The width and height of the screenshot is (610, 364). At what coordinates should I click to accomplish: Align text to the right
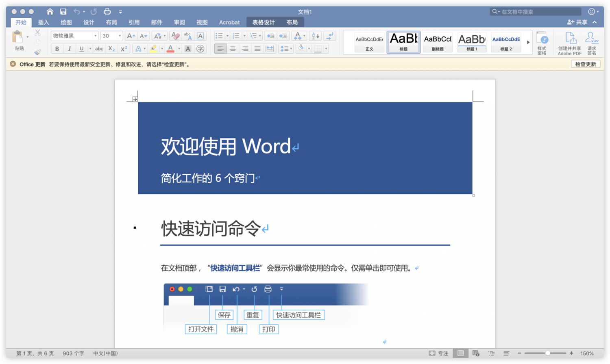(x=245, y=49)
